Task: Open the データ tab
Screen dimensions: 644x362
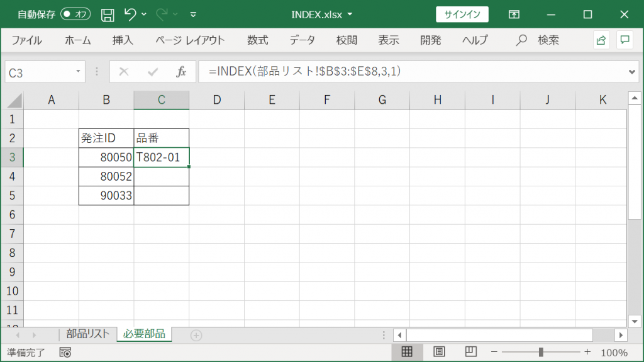Action: [x=303, y=40]
